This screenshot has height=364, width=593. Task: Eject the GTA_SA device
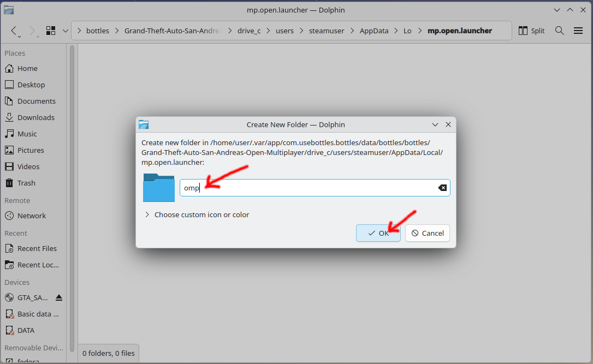59,297
